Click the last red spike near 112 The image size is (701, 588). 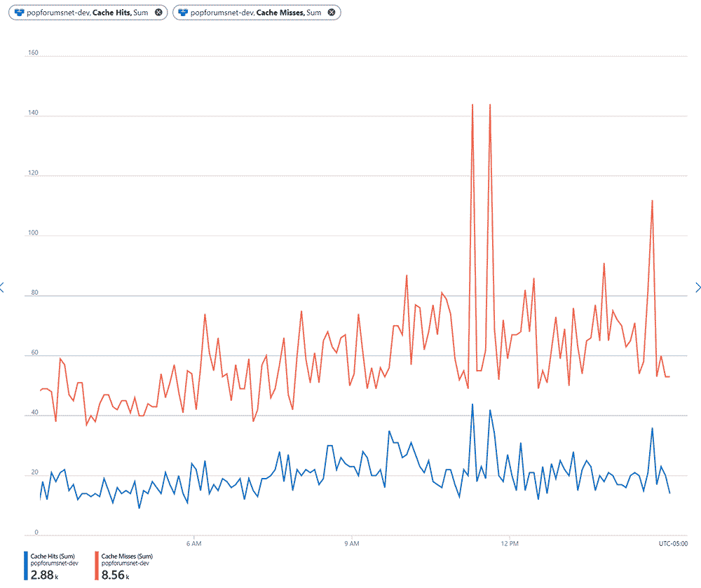[x=652, y=201]
